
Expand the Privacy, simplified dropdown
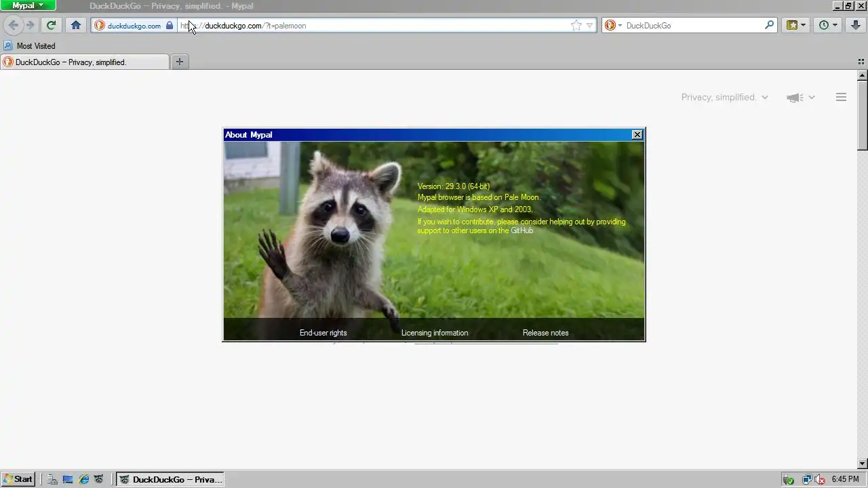(724, 98)
